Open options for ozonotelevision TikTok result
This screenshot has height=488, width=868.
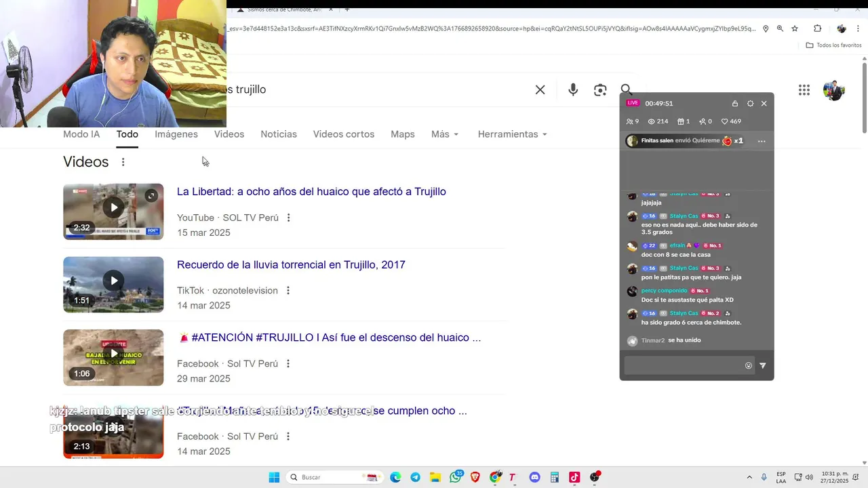[288, 290]
